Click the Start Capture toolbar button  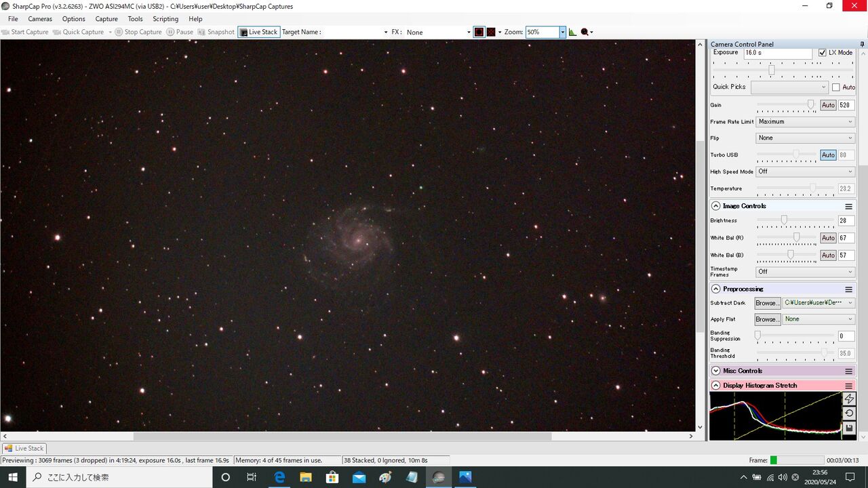point(25,32)
